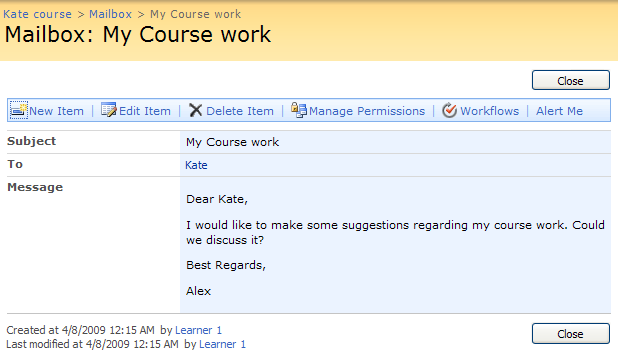Screen dimensions: 619x361
Task: Click the bottom Close button
Action: [x=571, y=334]
